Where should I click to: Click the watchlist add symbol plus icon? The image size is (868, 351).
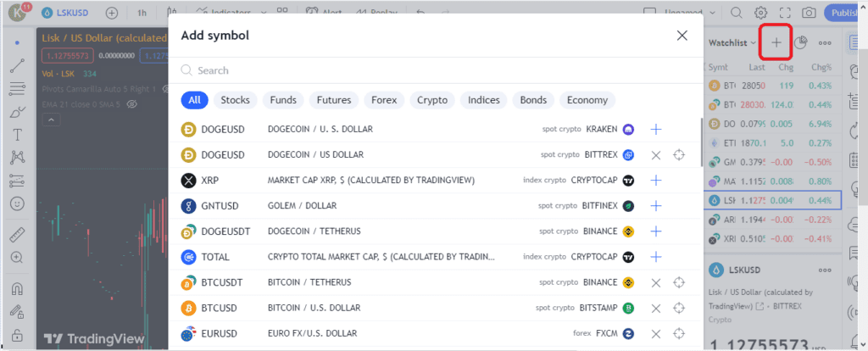(776, 42)
